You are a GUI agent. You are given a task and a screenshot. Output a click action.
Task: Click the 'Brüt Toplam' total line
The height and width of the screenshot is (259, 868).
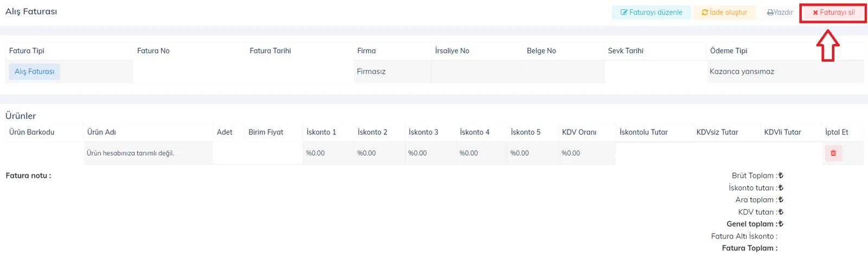[x=757, y=176]
